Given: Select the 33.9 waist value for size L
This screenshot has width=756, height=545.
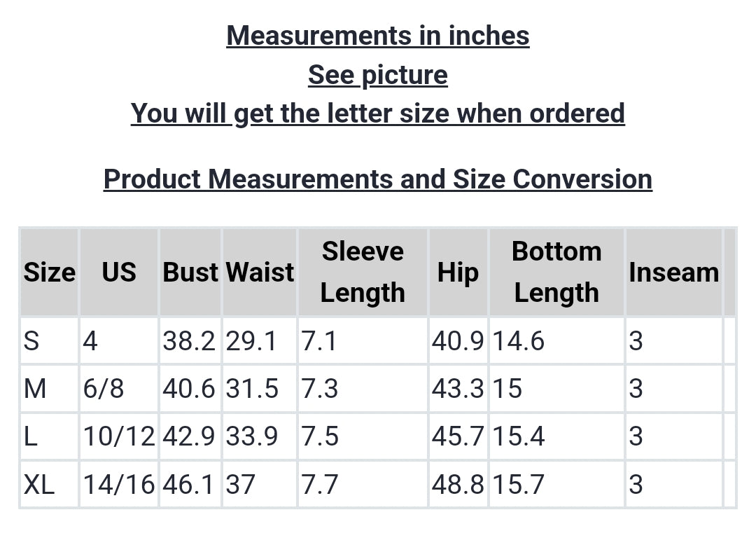Looking at the screenshot, I should pyautogui.click(x=252, y=436).
